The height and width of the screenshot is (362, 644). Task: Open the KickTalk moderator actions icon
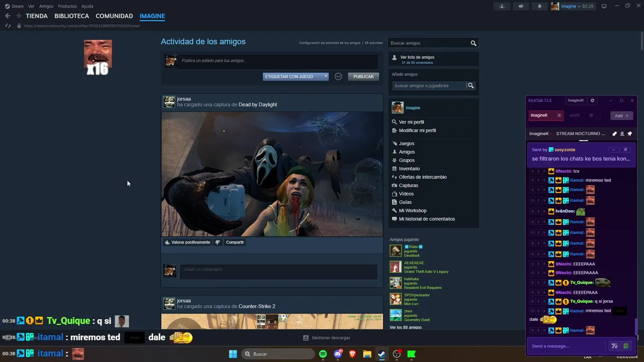tap(614, 134)
